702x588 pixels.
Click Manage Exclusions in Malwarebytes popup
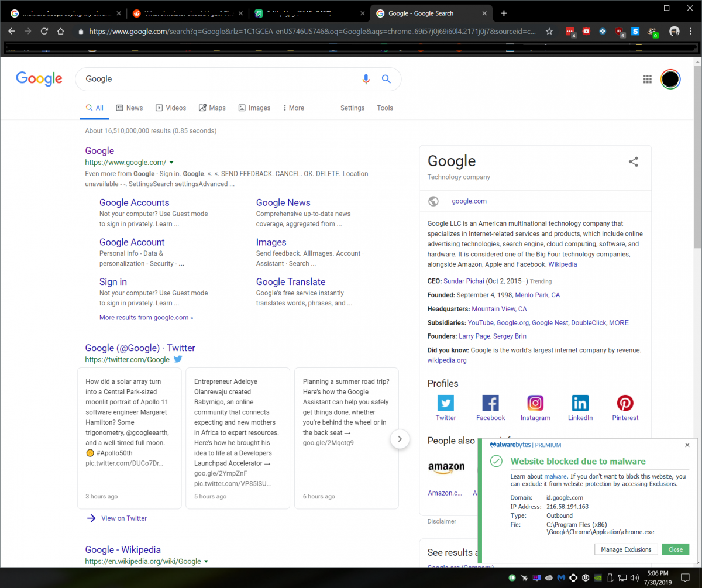pos(626,549)
